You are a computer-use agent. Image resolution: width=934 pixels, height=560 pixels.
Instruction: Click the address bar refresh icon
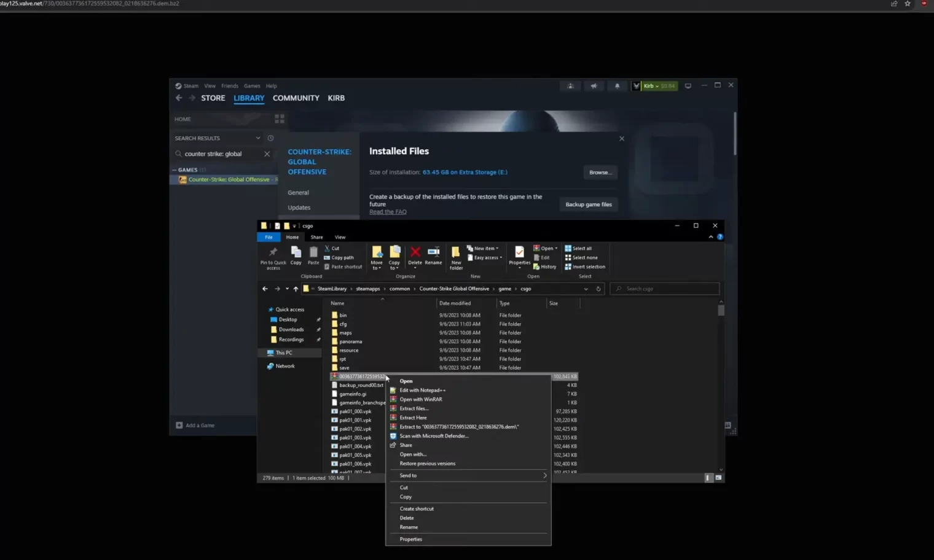point(598,289)
